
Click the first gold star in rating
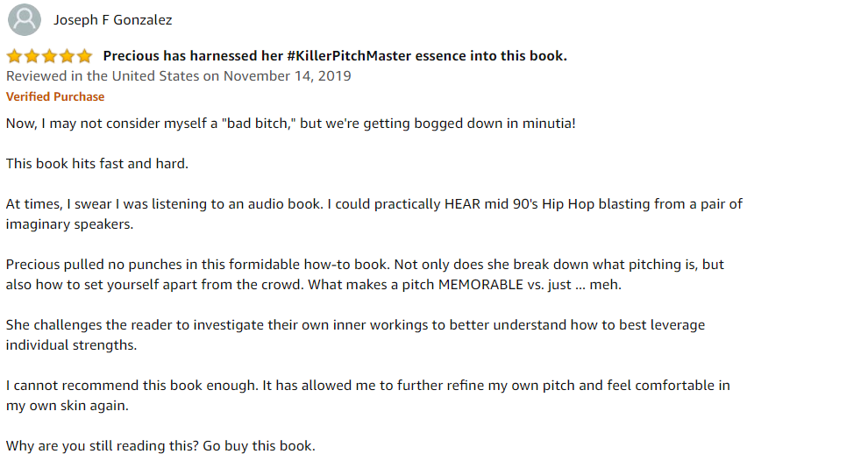(14, 56)
